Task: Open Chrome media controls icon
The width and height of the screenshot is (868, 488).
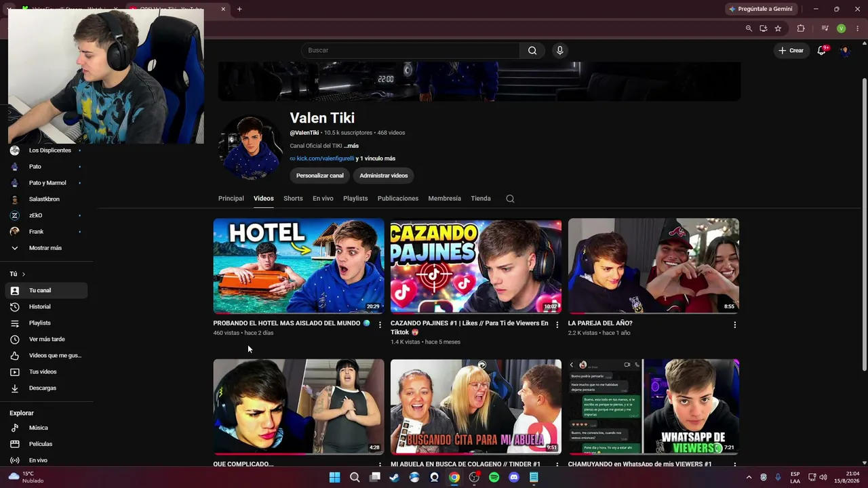Action: pos(825,28)
